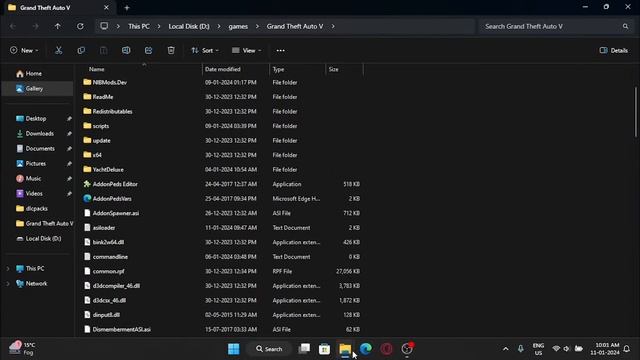Open Task View on taskbar
640x360 pixels.
(x=304, y=349)
